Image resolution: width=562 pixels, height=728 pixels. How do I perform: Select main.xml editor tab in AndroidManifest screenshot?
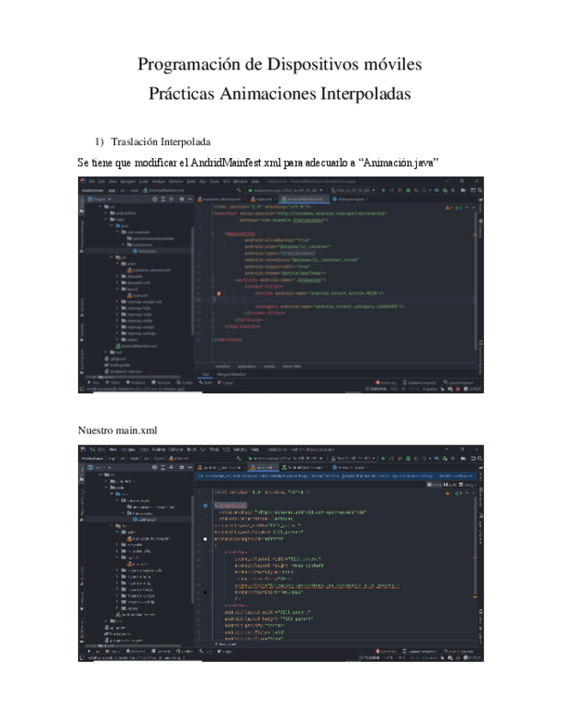coord(263,199)
